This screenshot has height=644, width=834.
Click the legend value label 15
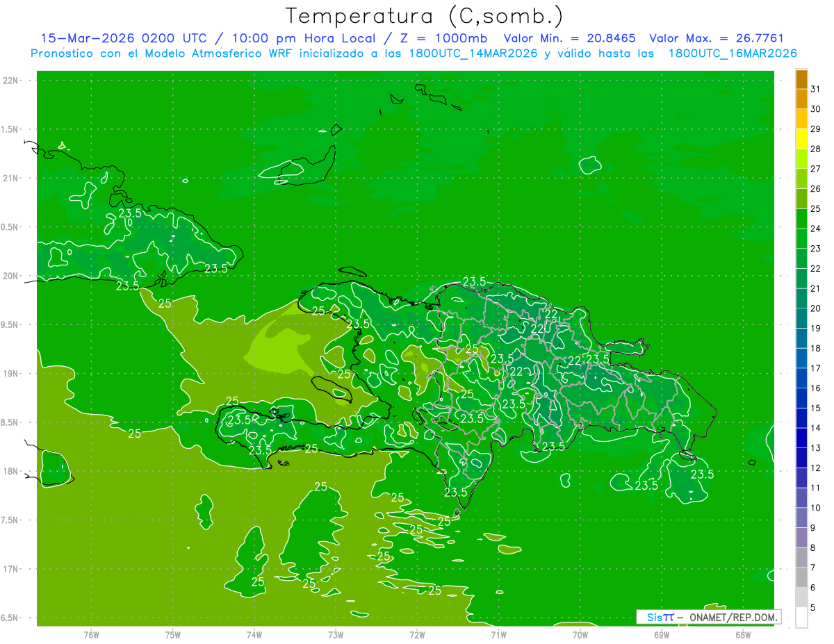[x=815, y=408]
